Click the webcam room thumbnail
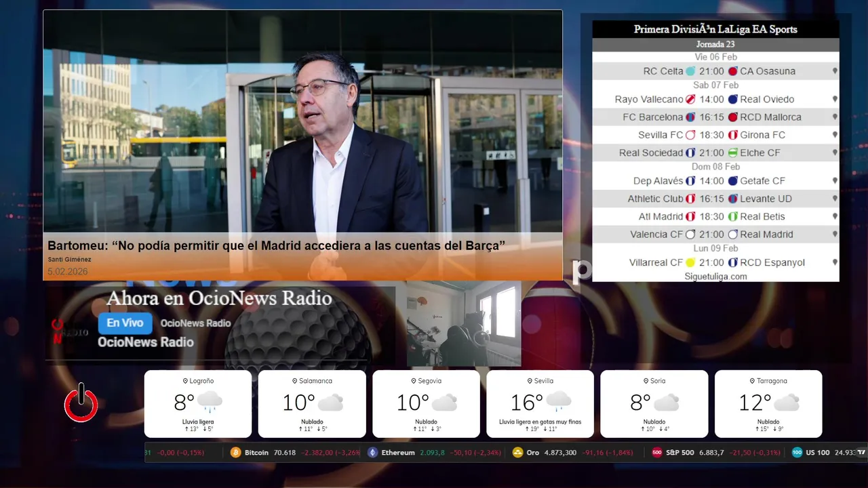Screen dimensions: 868x488 click(464, 325)
